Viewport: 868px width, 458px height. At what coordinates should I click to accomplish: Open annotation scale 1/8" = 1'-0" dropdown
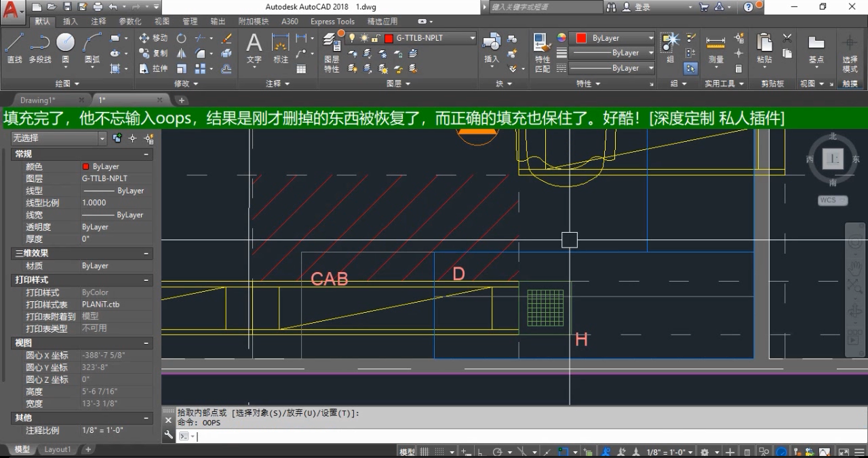[670, 452]
